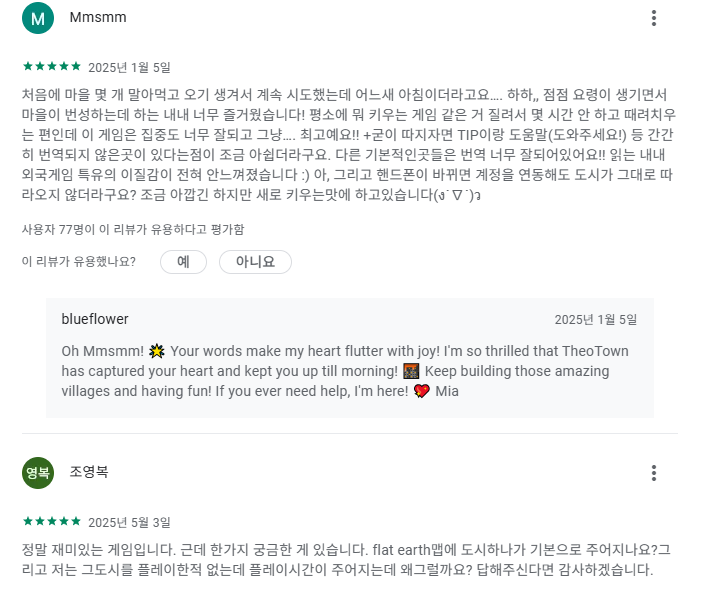Click the 조영복 username
The width and height of the screenshot is (703, 589).
coord(89,472)
